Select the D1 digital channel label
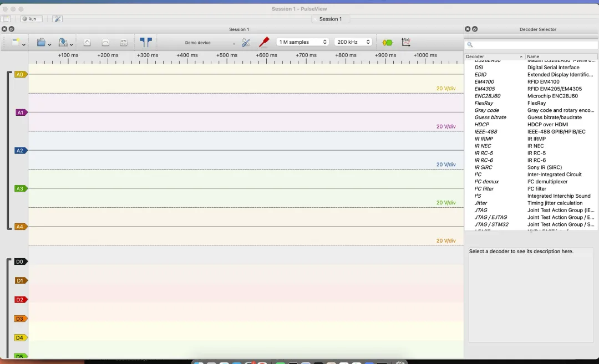599x364 pixels. coord(21,281)
